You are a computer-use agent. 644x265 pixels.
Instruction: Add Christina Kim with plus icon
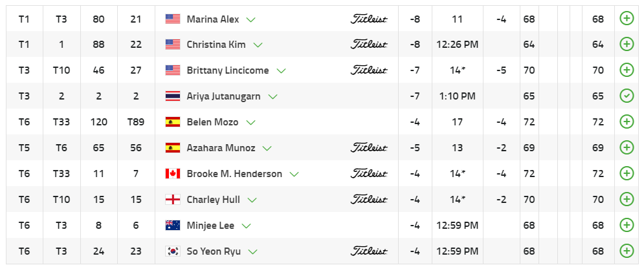tap(626, 45)
